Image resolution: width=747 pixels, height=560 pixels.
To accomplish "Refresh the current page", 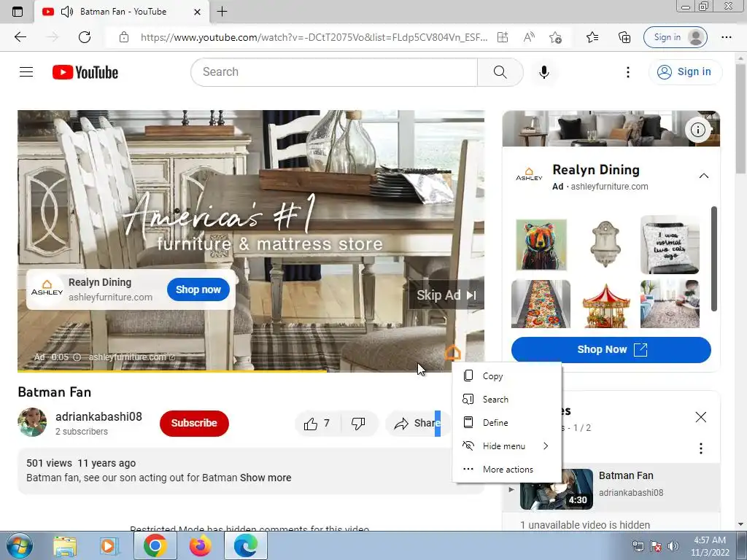I will coord(85,37).
